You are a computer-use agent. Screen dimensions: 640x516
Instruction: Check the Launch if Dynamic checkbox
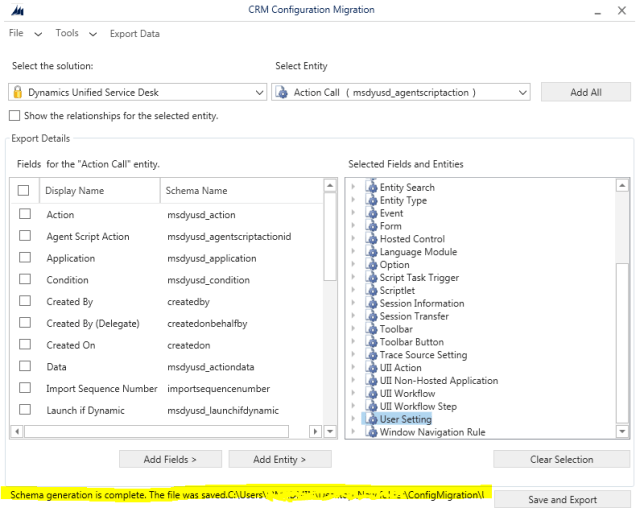(25, 409)
